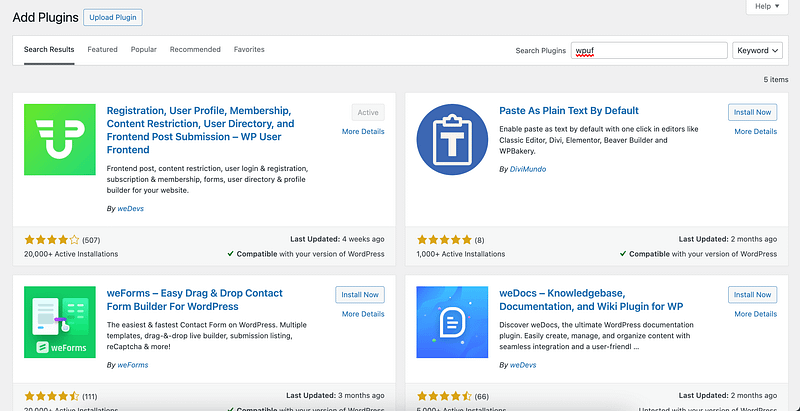The width and height of the screenshot is (800, 411).
Task: Click the Paste As Plain Text star rating
Action: [x=444, y=240]
